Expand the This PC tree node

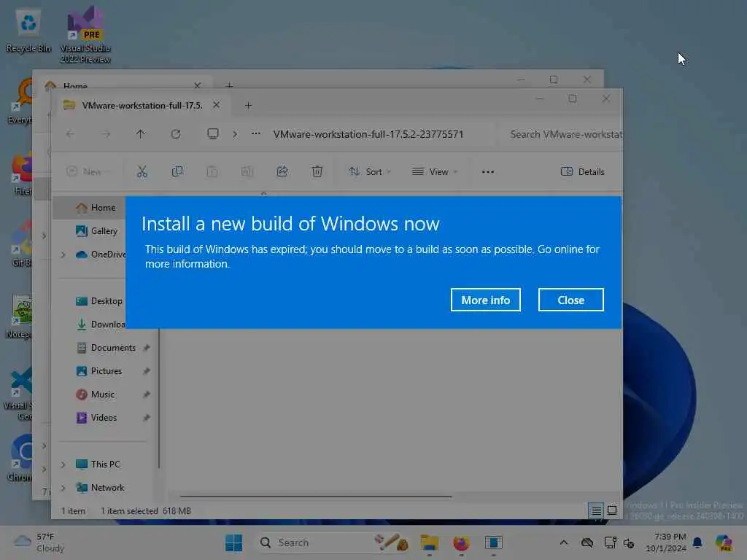[63, 464]
